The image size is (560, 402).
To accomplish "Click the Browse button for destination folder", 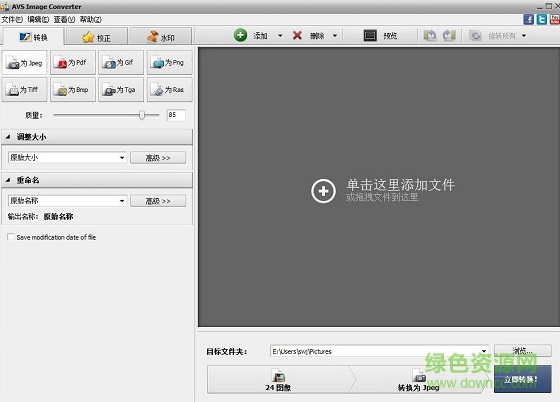I will pos(523,351).
